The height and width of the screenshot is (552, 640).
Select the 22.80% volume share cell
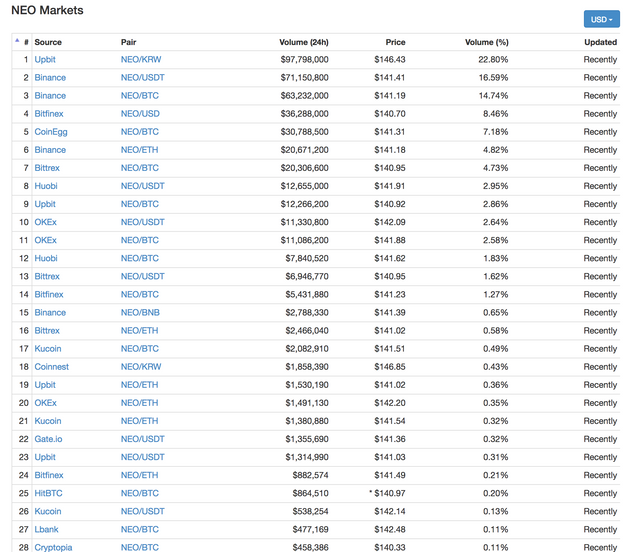(493, 60)
